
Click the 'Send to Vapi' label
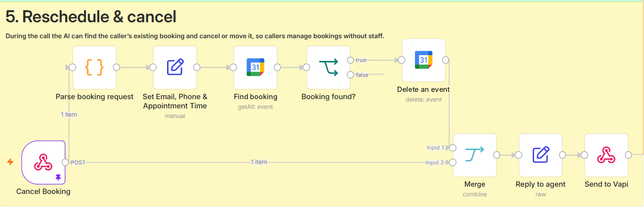pyautogui.click(x=606, y=184)
